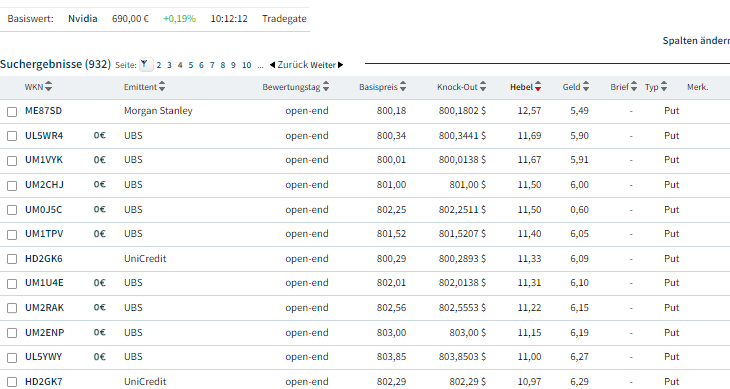
Task: Click the Weiter right arrow
Action: tap(340, 65)
